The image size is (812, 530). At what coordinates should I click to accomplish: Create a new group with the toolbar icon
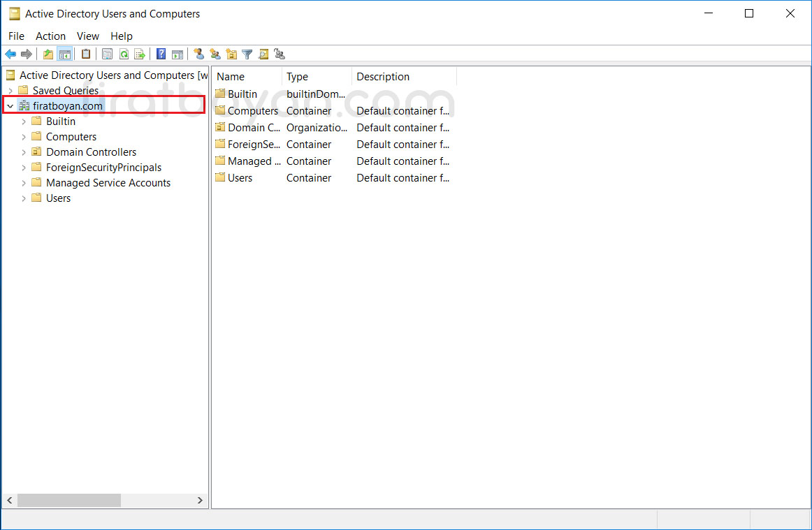pos(215,54)
